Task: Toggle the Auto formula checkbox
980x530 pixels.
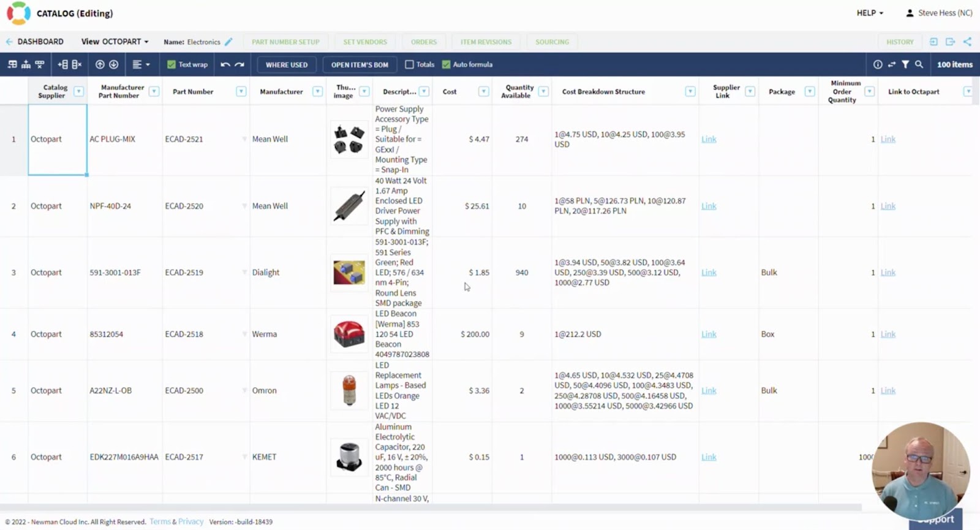Action: 446,64
